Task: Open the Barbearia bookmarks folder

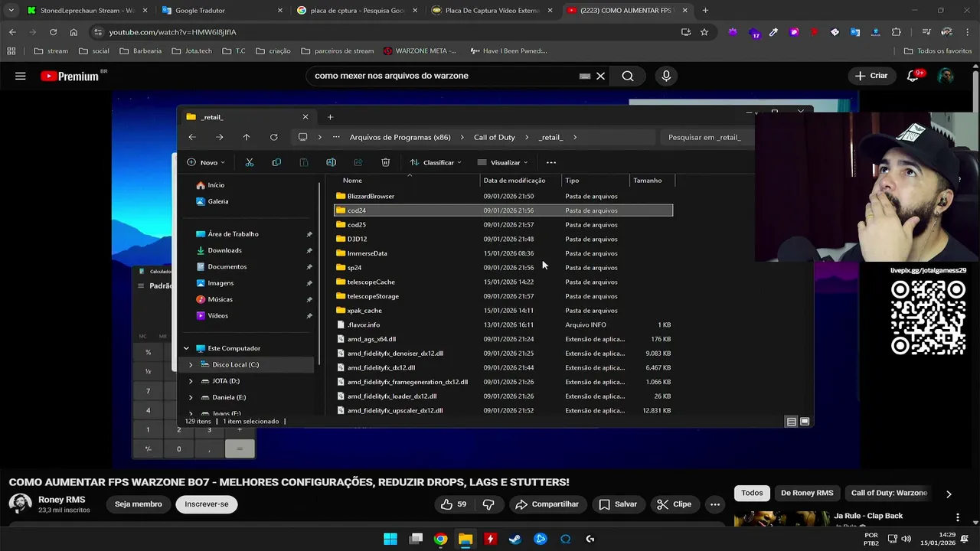Action: pyautogui.click(x=141, y=51)
